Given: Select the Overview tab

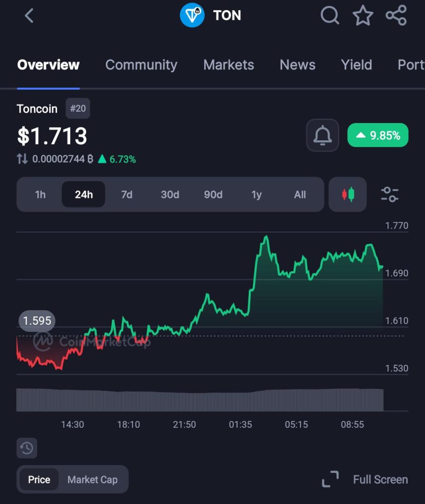Looking at the screenshot, I should pyautogui.click(x=48, y=65).
